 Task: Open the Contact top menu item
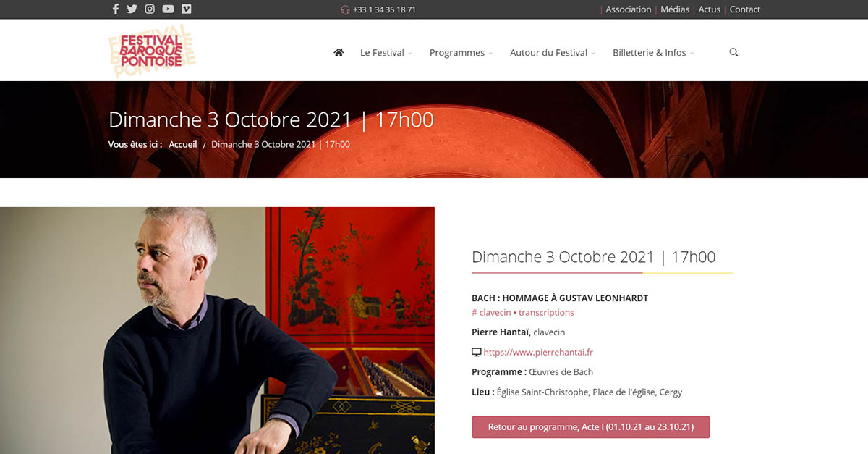[x=745, y=9]
